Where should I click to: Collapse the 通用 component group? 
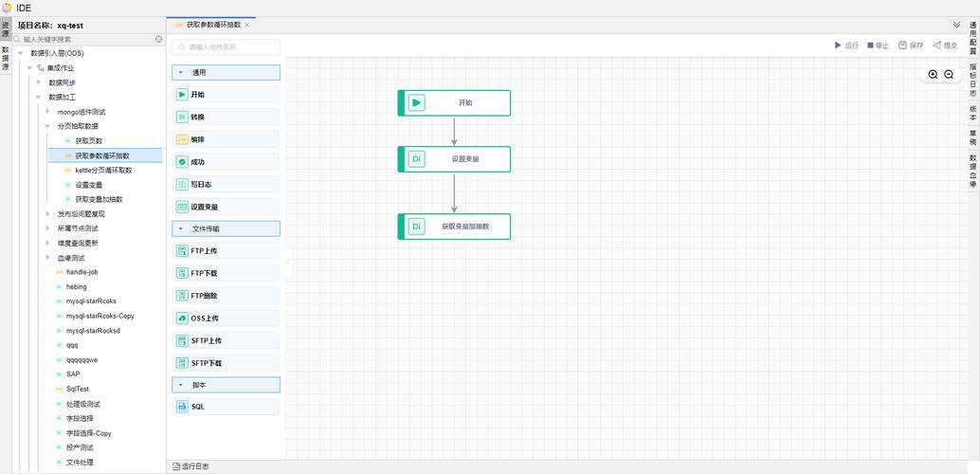coord(181,72)
